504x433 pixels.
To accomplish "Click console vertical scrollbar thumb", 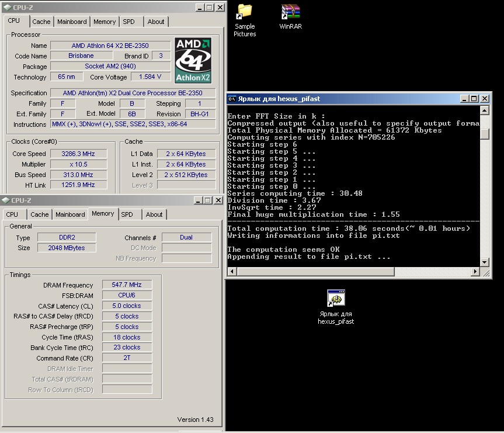I will (x=484, y=134).
